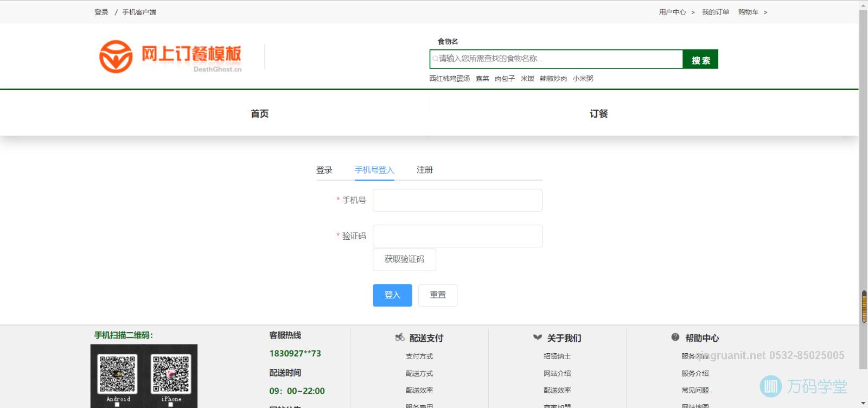Click the scrollbar up arrow
868x408 pixels.
(x=864, y=4)
